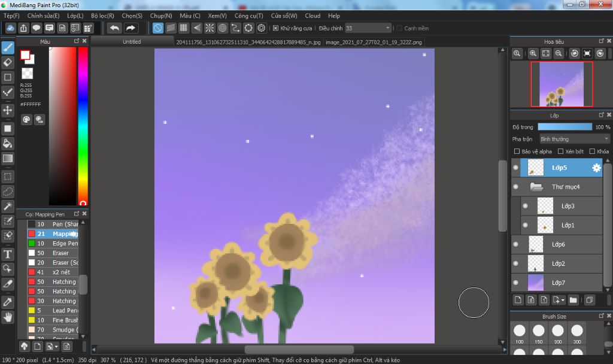Open the Lớp5 layer settings gear
This screenshot has height=364, width=613.
[596, 168]
